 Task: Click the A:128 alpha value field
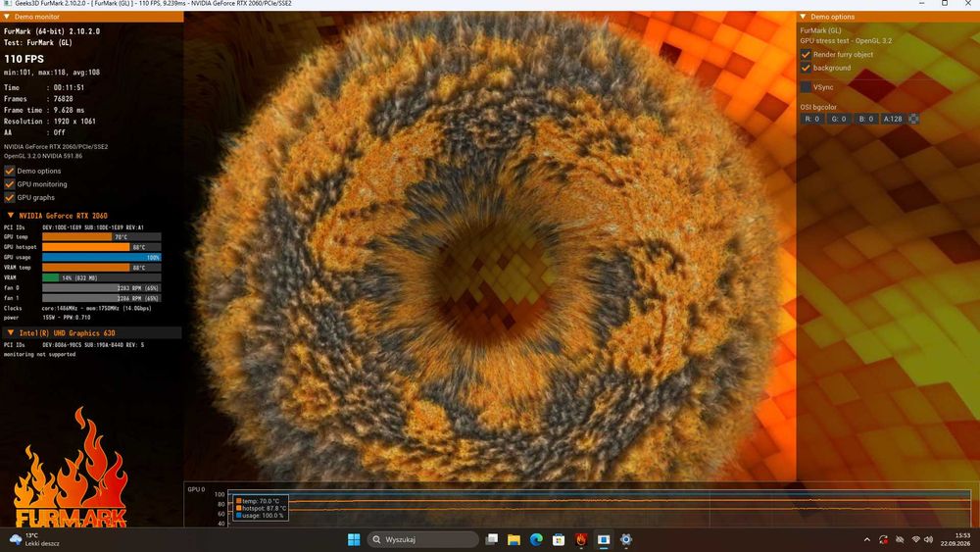[x=893, y=119]
